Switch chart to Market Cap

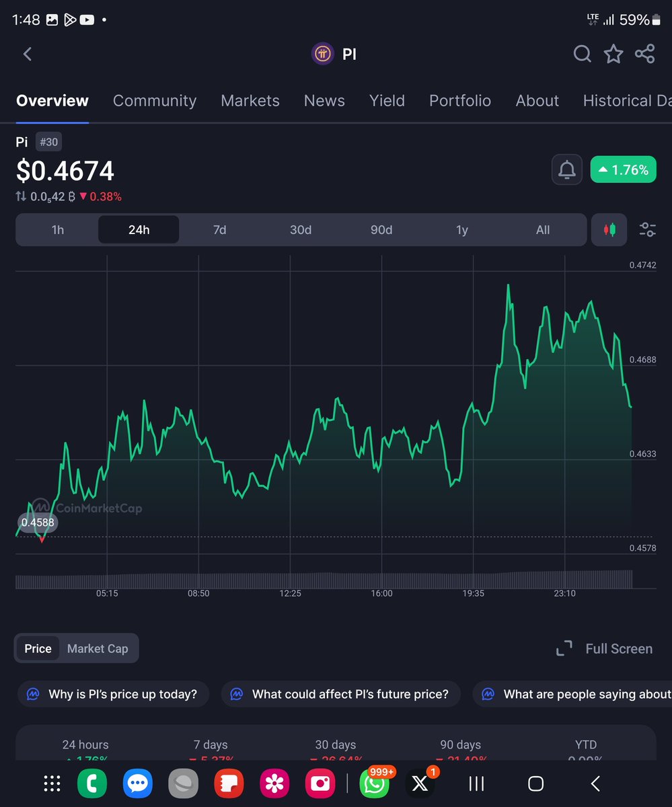point(98,648)
